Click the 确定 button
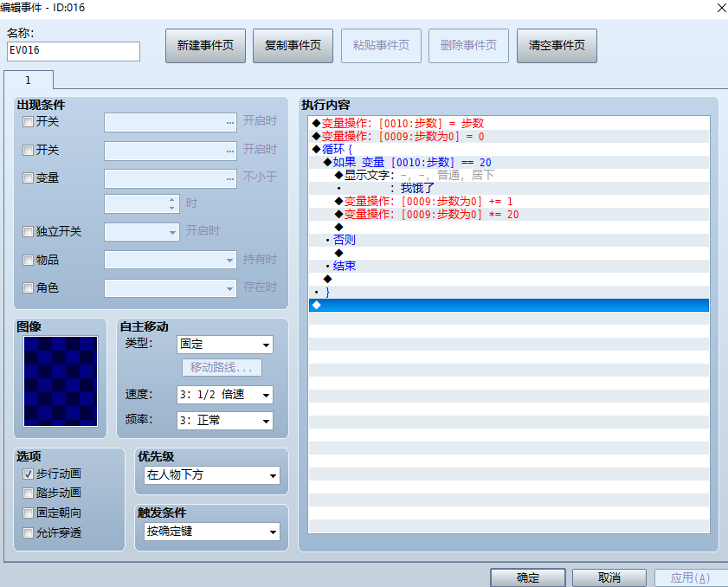728x587 pixels. [x=528, y=577]
